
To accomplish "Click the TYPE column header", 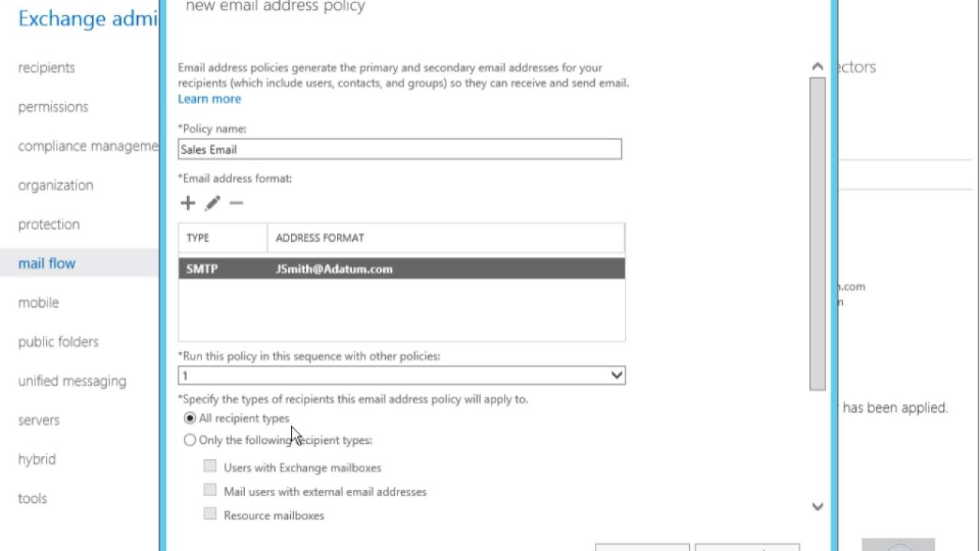I will click(x=198, y=238).
